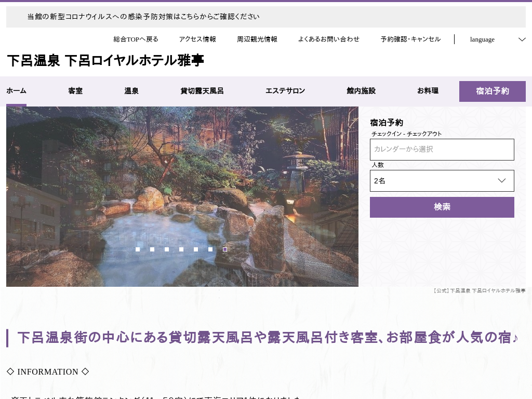Select 館内施設 navigation tab

click(361, 91)
